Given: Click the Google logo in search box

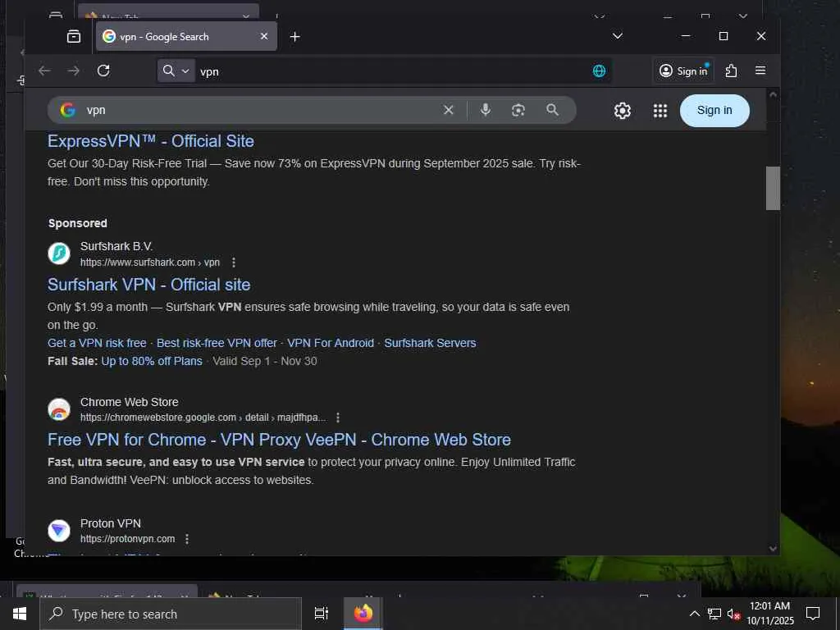Looking at the screenshot, I should pyautogui.click(x=67, y=110).
